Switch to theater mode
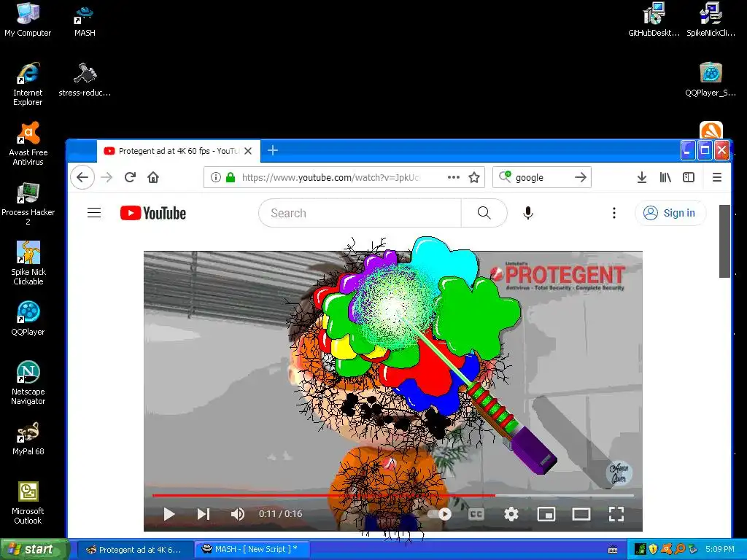 (x=581, y=514)
